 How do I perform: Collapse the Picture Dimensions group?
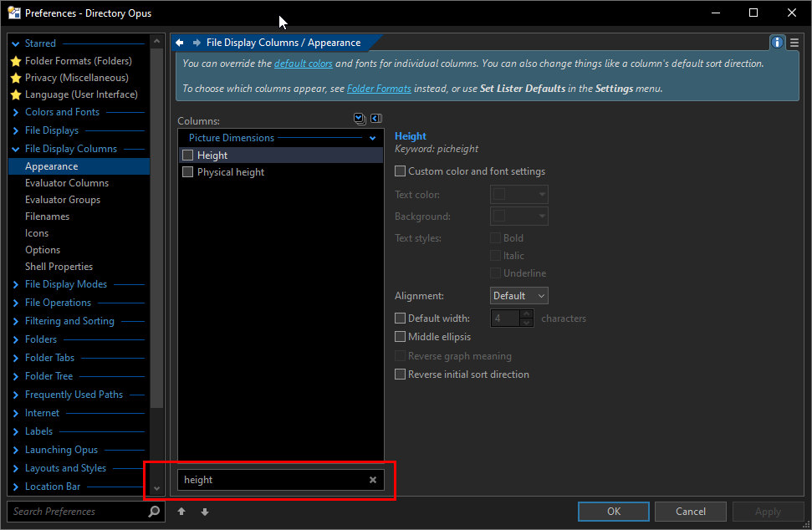point(372,138)
